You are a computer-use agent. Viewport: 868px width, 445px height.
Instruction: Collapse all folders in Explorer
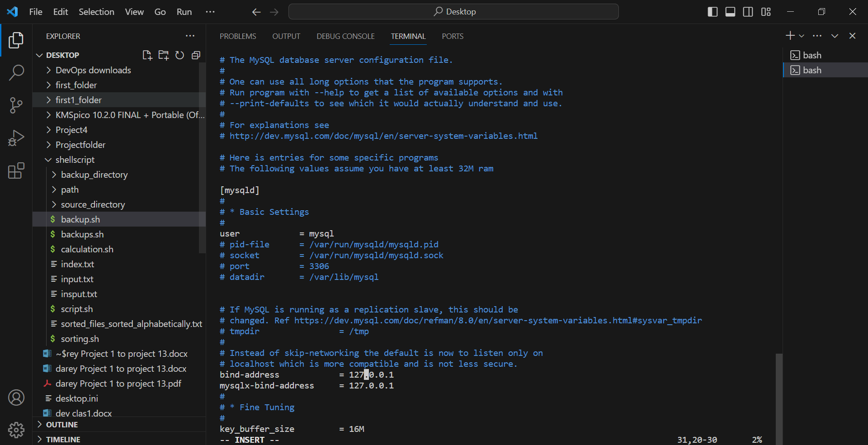coord(196,55)
